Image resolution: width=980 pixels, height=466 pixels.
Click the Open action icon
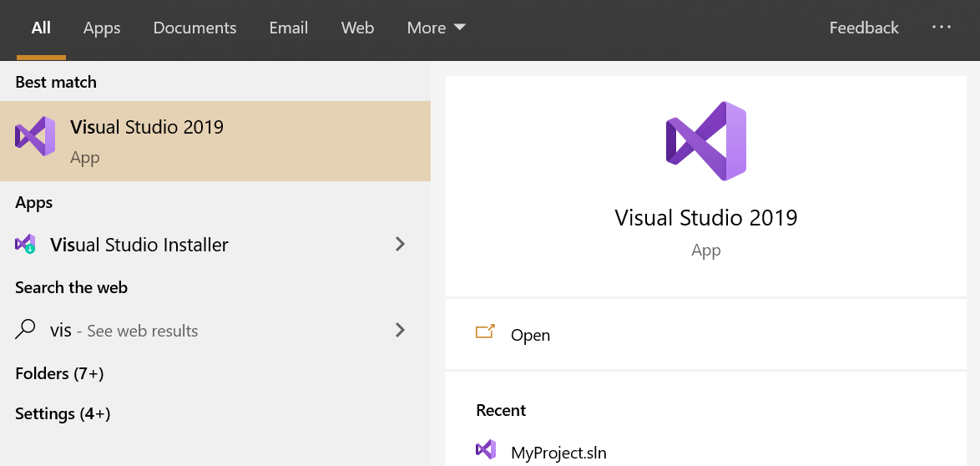485,332
